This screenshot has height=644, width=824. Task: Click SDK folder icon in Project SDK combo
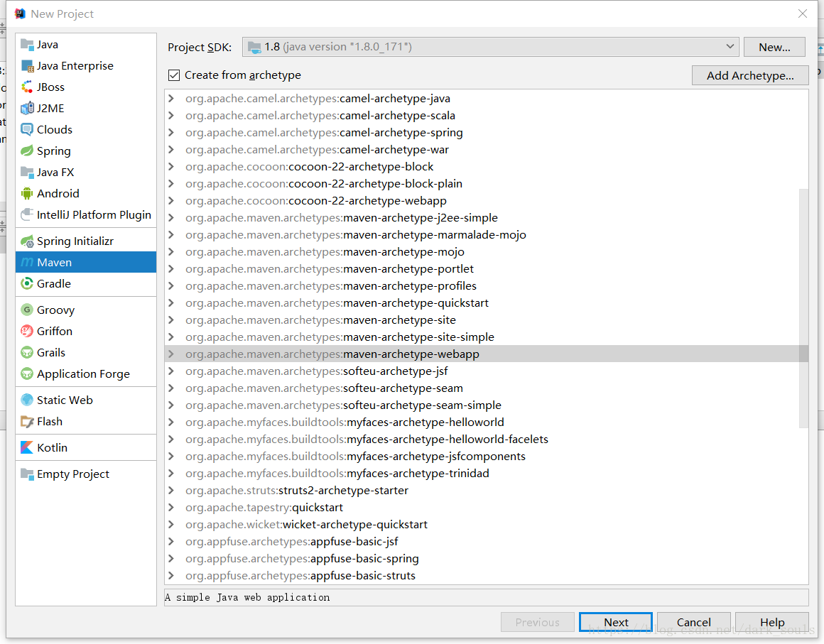tap(254, 48)
